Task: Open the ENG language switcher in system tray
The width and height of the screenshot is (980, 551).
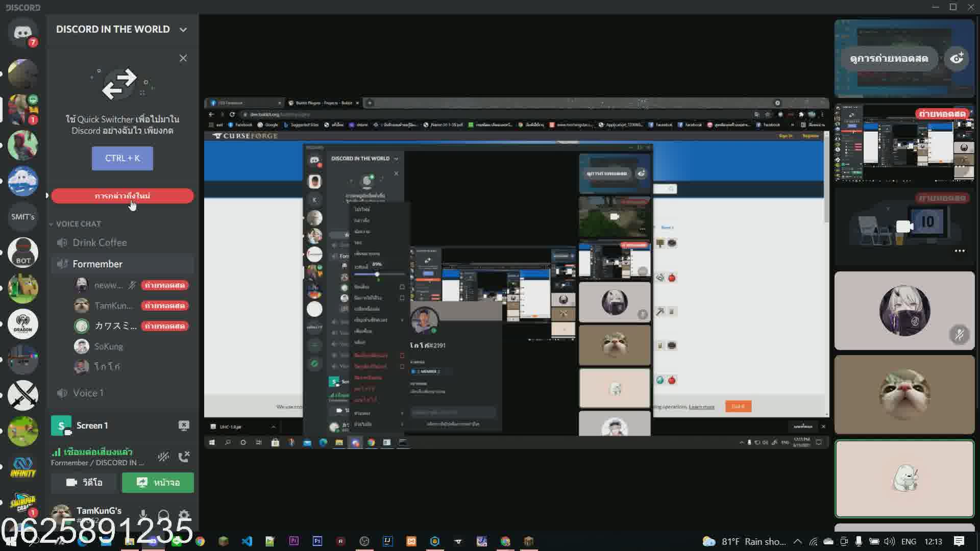Action: pyautogui.click(x=910, y=541)
